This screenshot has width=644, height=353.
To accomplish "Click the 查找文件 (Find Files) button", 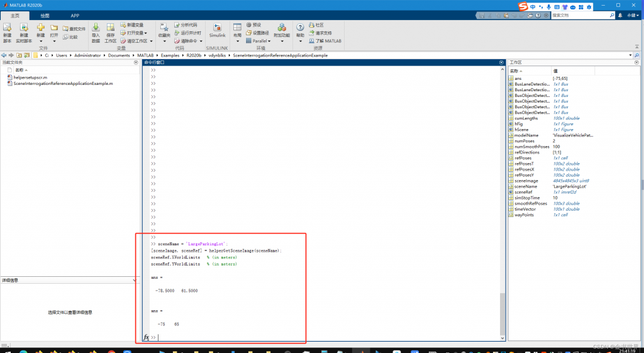I will tap(74, 29).
